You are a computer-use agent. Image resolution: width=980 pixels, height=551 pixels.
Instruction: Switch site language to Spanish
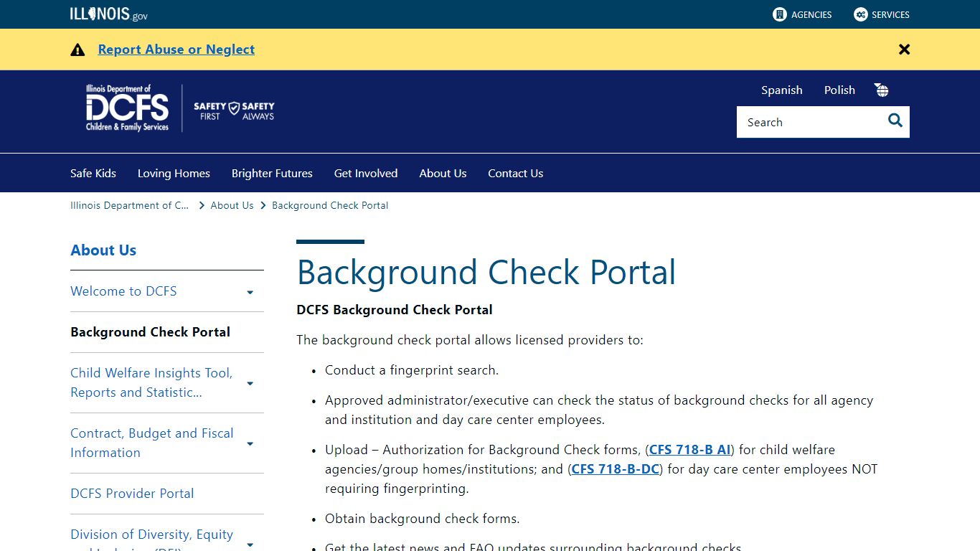[782, 90]
